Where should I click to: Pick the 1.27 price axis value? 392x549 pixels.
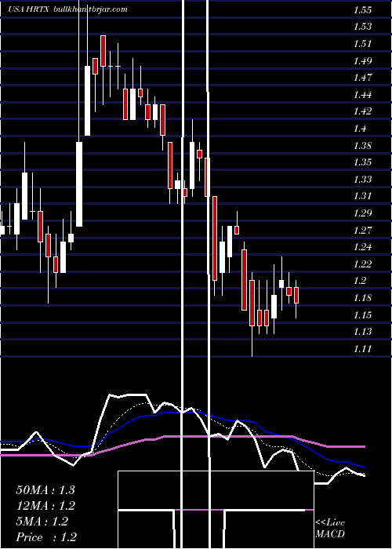[362, 231]
